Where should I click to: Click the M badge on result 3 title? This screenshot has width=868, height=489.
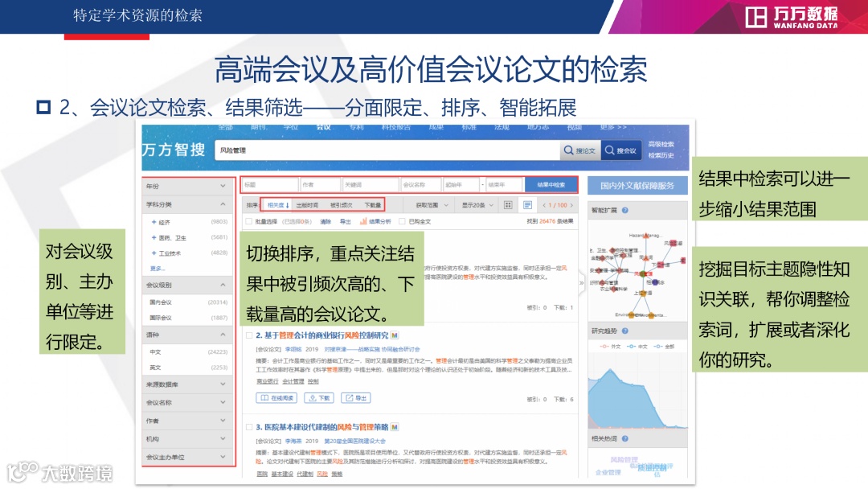[395, 427]
